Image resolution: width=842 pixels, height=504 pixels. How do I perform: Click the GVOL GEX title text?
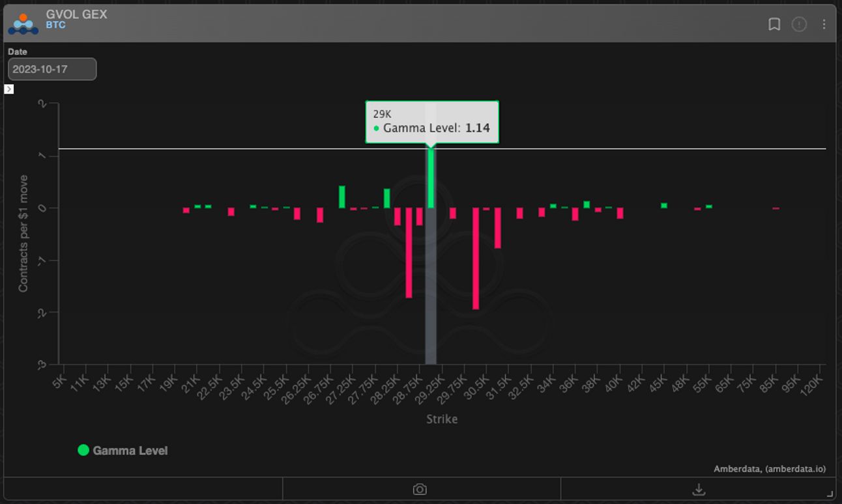[76, 14]
